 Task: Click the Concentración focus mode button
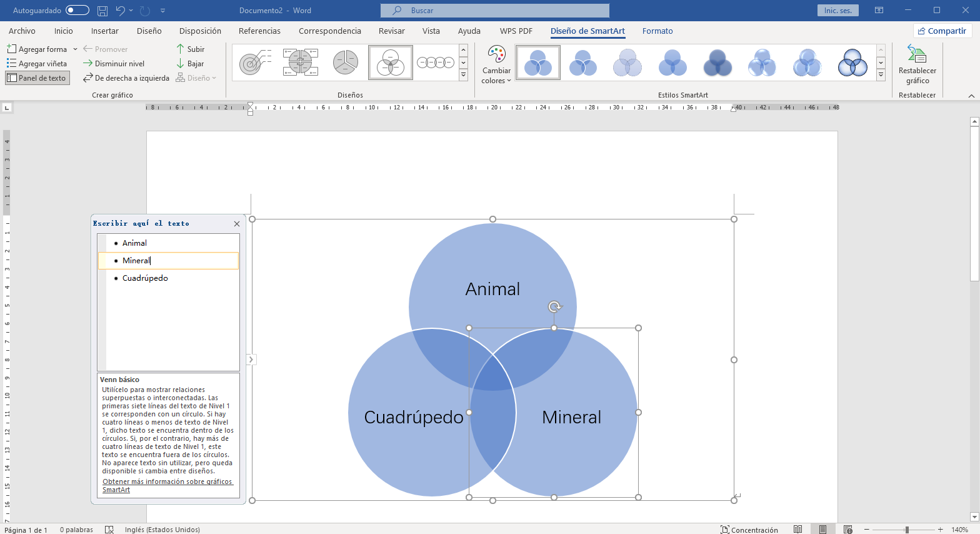tap(749, 530)
